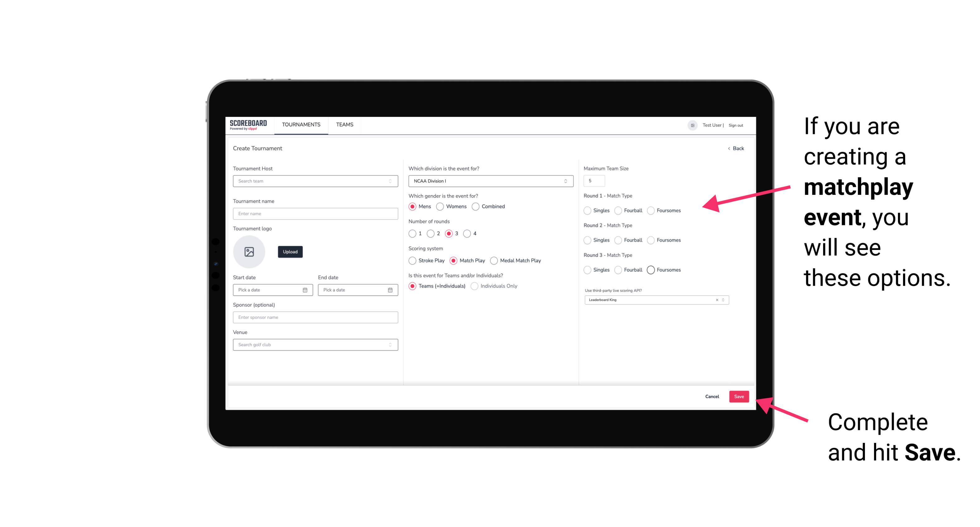This screenshot has width=980, height=527.
Task: Toggle Individuals Only event option
Action: click(475, 286)
